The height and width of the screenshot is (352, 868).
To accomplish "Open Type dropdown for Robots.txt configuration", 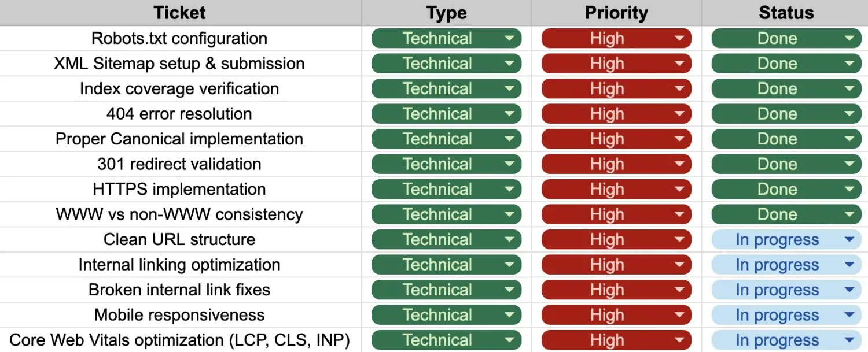I will pos(509,39).
